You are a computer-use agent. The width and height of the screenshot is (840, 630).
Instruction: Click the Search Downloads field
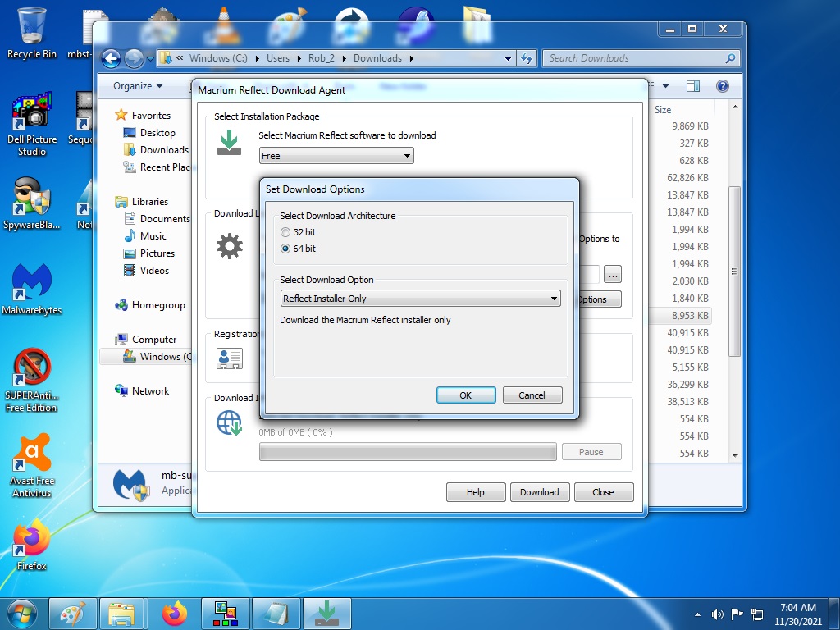point(641,58)
